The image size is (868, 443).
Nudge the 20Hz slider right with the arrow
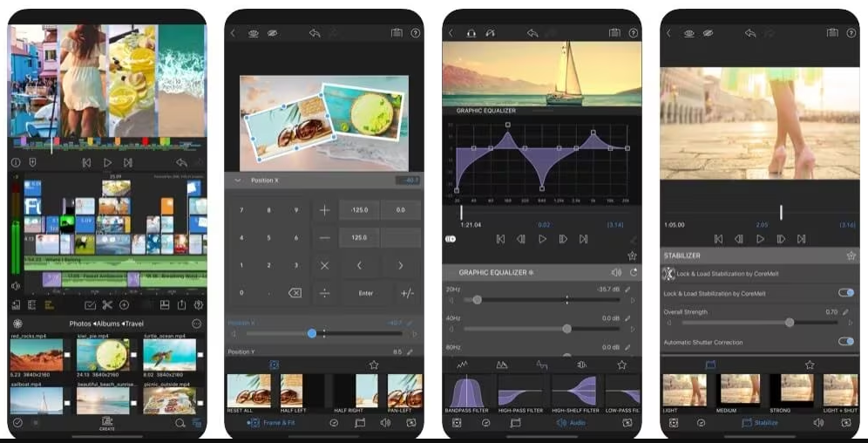633,300
